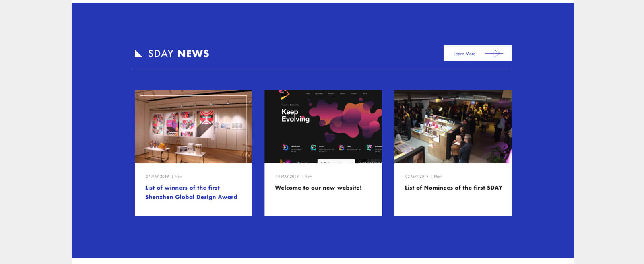
Task: Open the crowded event photo thumbnail
Action: click(453, 127)
